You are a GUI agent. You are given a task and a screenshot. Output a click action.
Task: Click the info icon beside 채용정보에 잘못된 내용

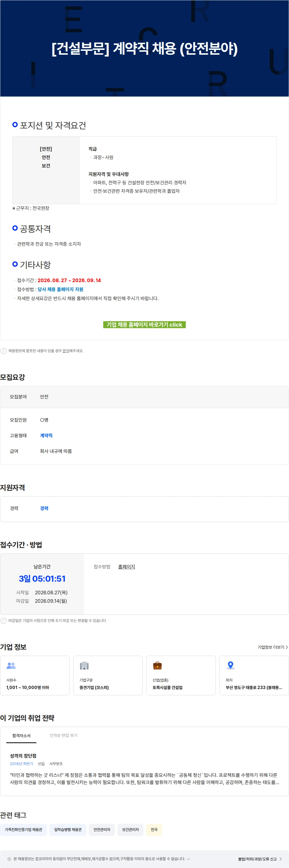coord(3,351)
